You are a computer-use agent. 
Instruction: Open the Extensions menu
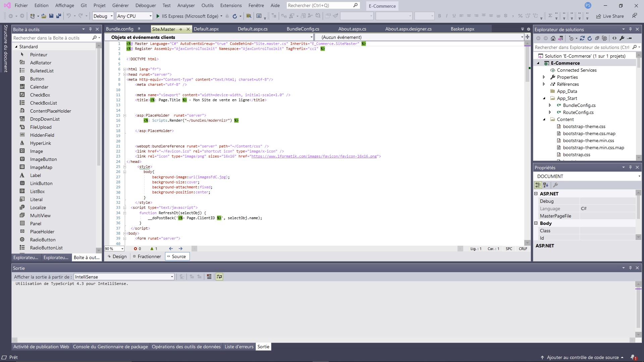tap(231, 5)
